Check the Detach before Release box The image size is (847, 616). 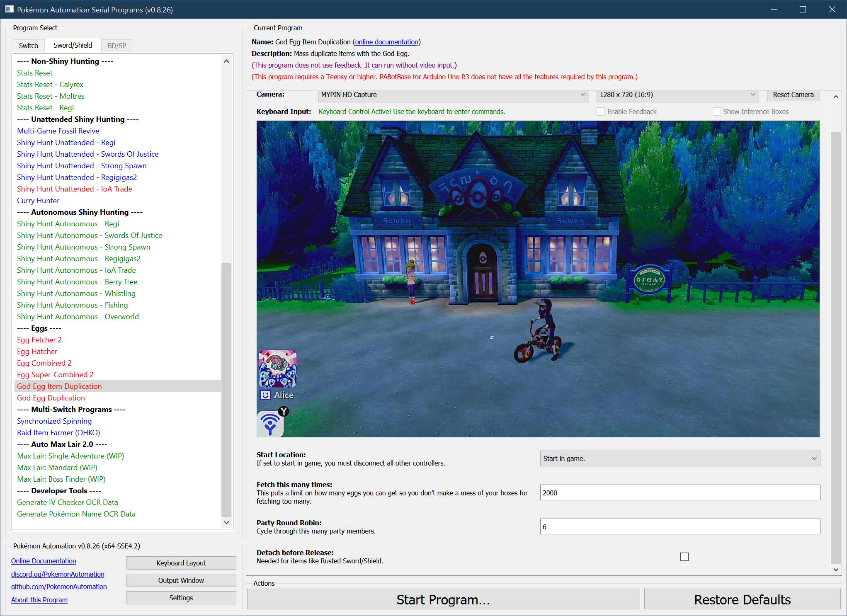click(684, 557)
